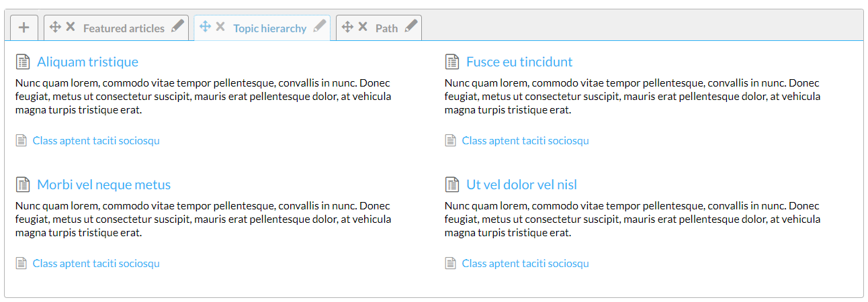The image size is (868, 302).
Task: Click the move handle on the Path tab
Action: click(x=347, y=27)
